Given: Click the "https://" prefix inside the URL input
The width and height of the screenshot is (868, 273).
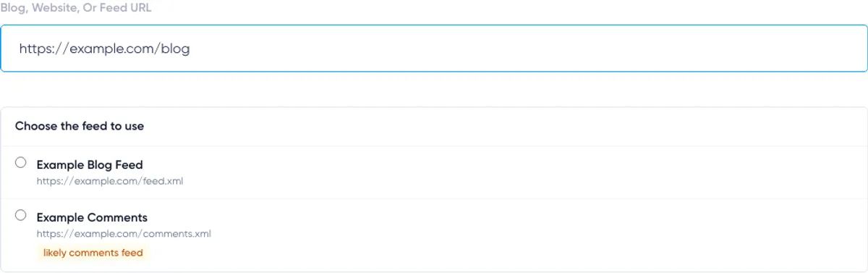Looking at the screenshot, I should tap(43, 49).
